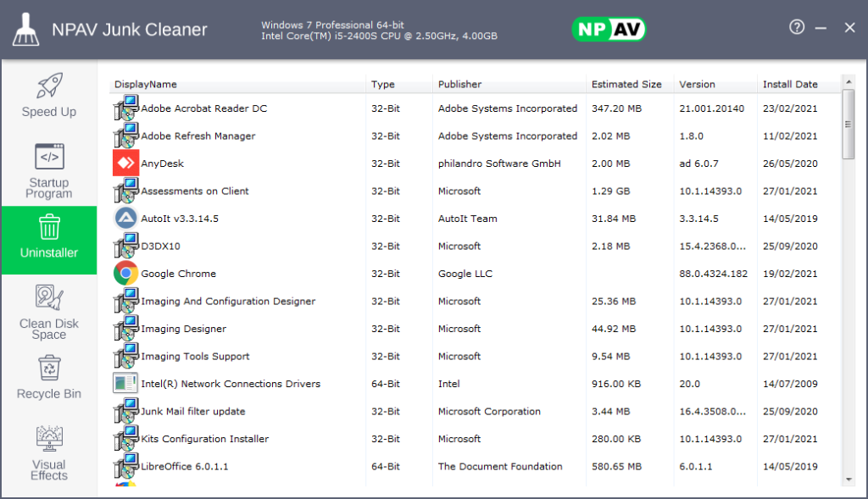Click the scrollbar down arrow

[849, 480]
